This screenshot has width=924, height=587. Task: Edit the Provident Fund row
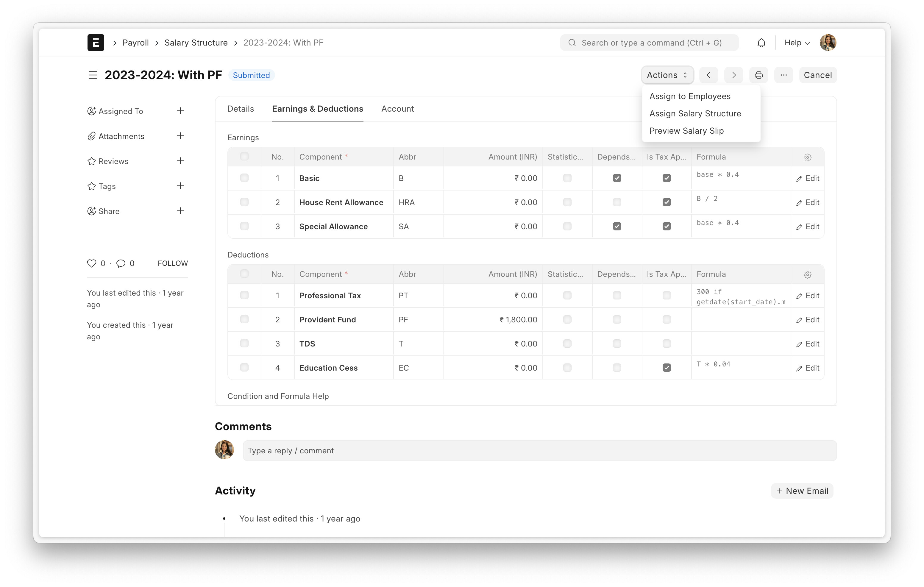808,320
